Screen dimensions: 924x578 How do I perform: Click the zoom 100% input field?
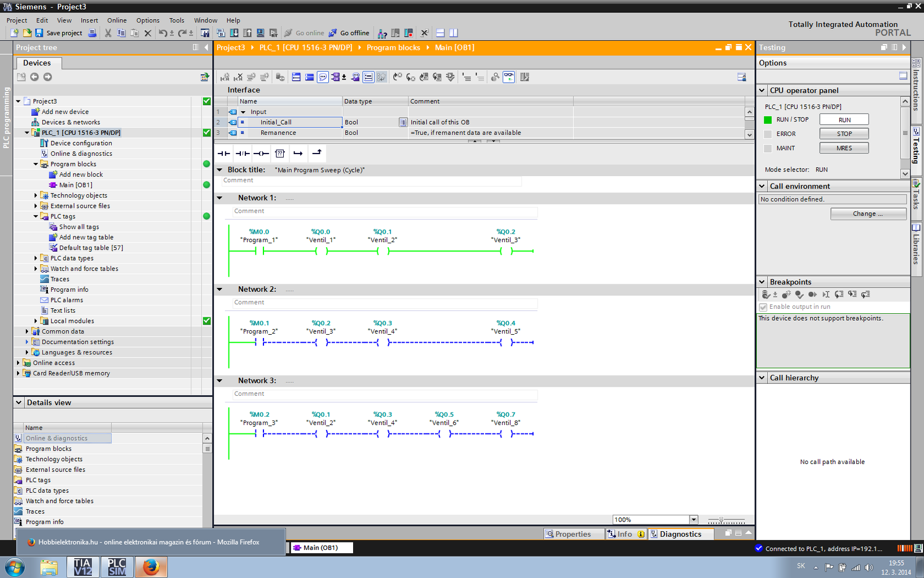point(651,520)
